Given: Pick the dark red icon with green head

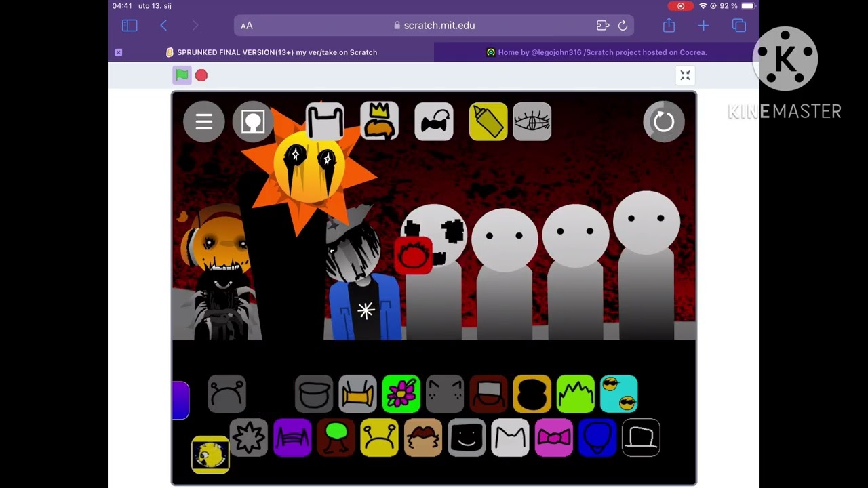Looking at the screenshot, I should (336, 438).
